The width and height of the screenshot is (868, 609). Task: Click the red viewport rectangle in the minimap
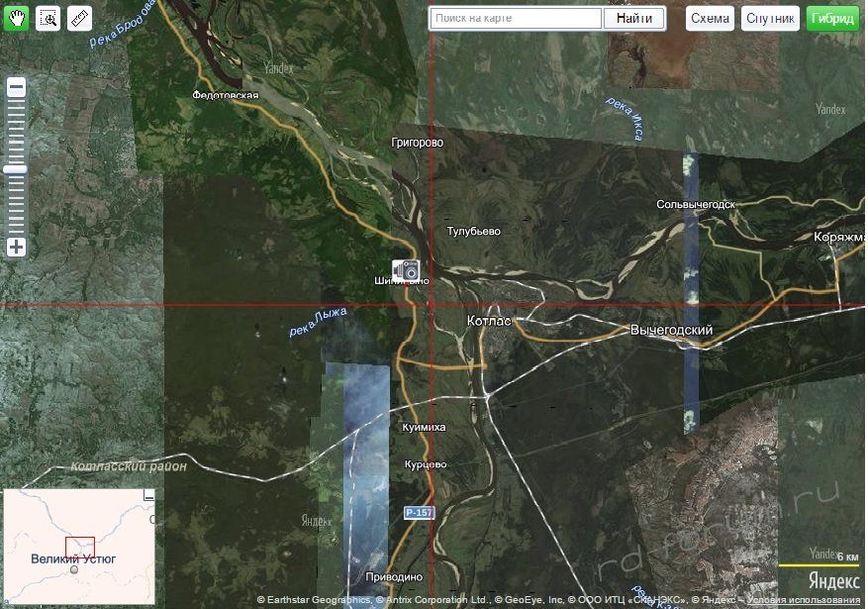(x=80, y=548)
